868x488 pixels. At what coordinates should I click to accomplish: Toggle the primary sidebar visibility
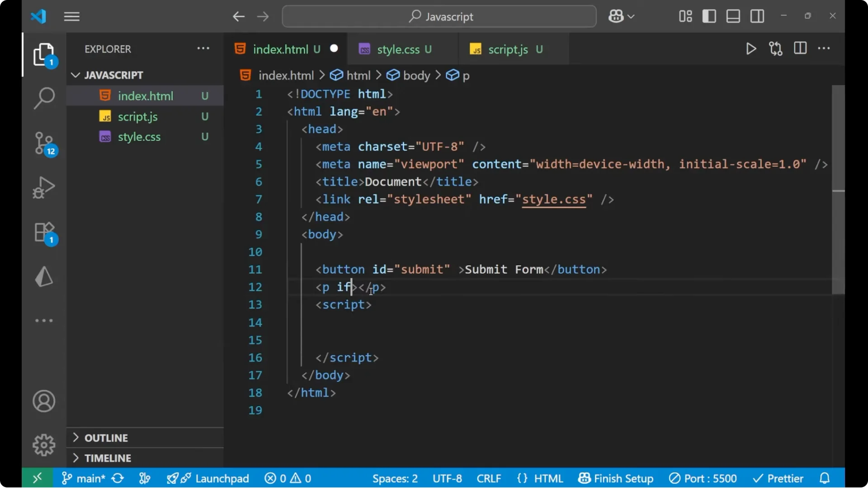click(x=709, y=16)
